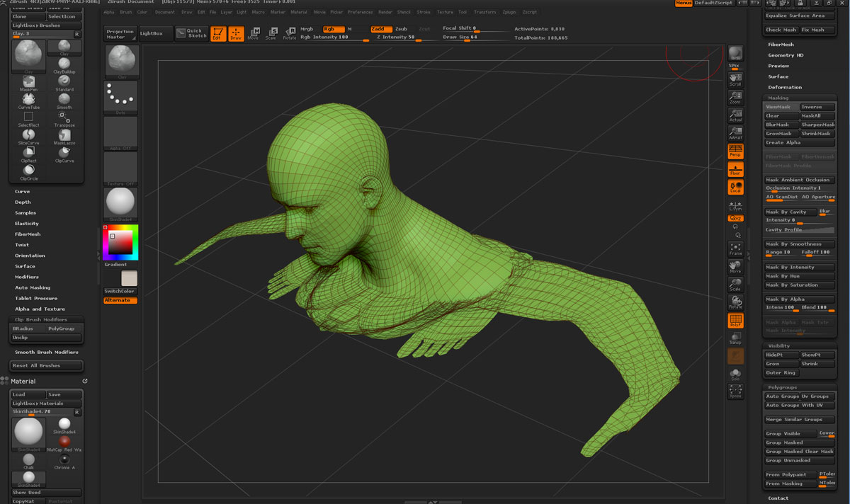Select the Chalk material sphere
850x504 pixels.
(28, 460)
